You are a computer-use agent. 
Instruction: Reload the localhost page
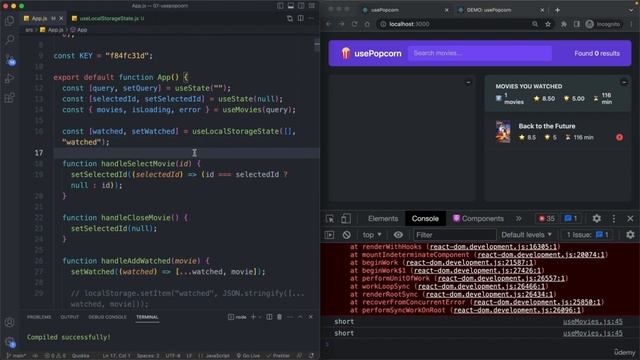[354, 24]
